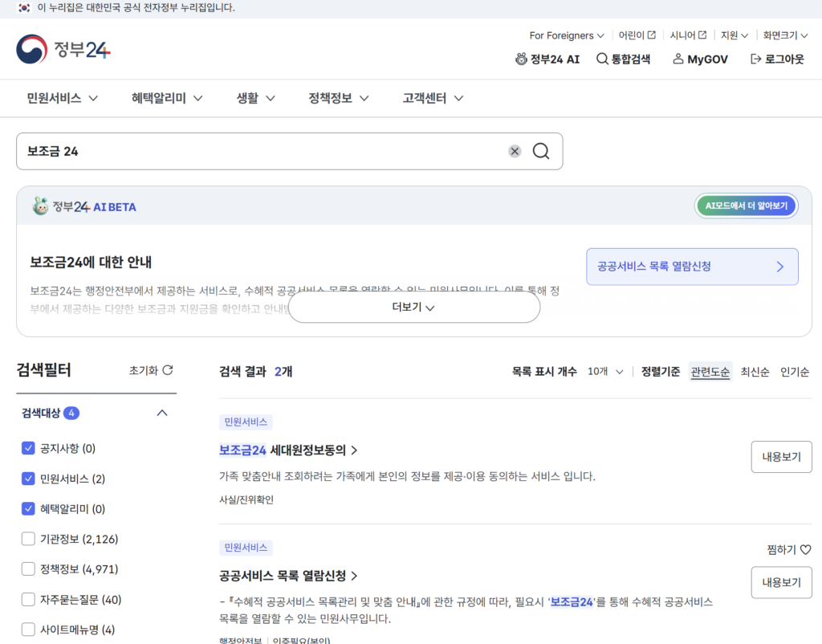Screen dimensions: 822x644
Task: Open the 생활 menu
Action: 255,98
